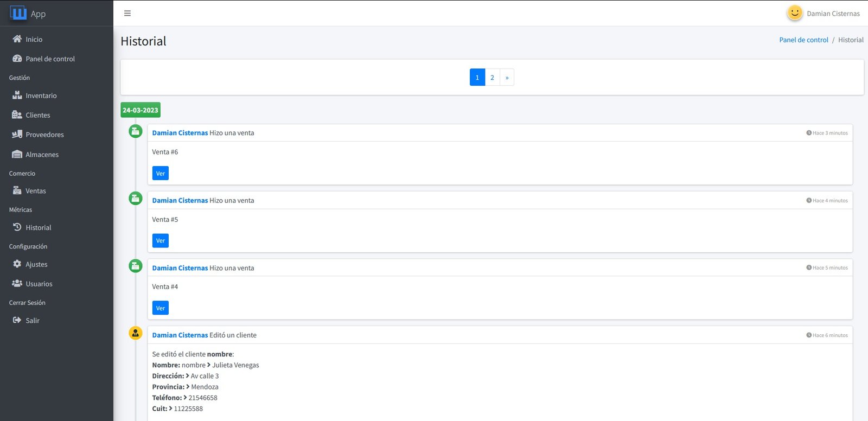
Task: Select Historial in the sidebar
Action: [x=56, y=228]
